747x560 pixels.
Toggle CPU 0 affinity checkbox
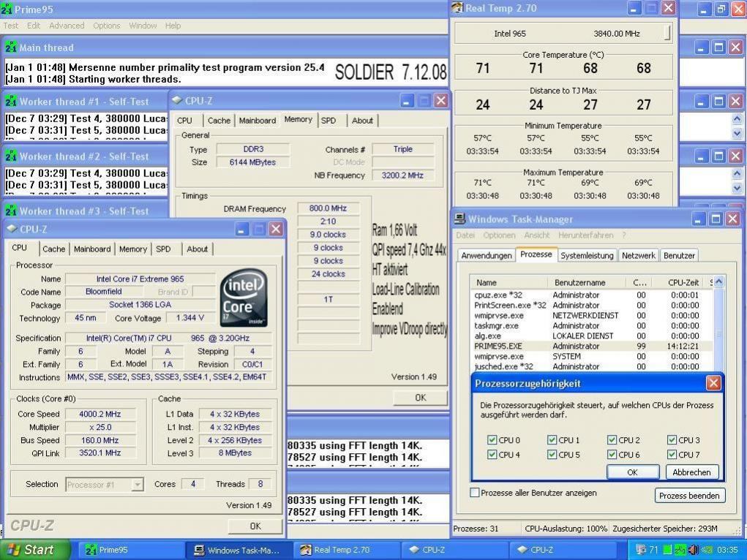(492, 440)
